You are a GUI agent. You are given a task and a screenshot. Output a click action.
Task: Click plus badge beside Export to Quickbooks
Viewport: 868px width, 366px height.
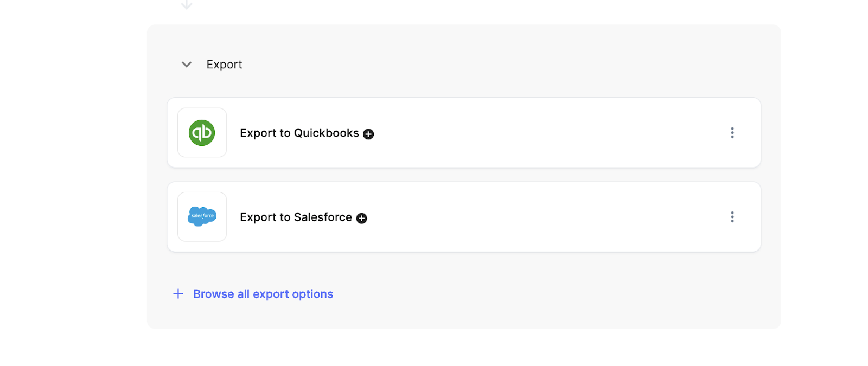pos(368,134)
